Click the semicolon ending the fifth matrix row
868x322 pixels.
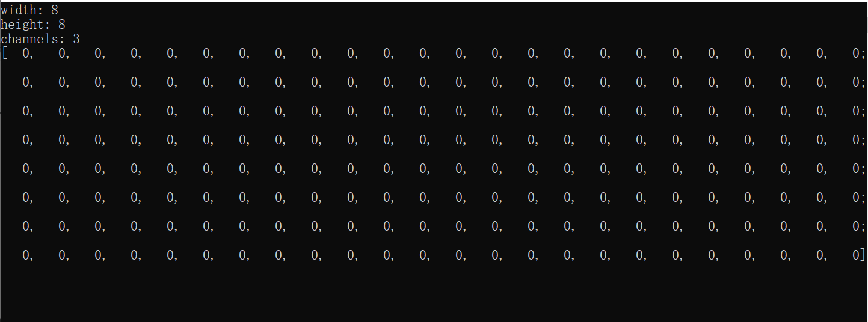click(863, 170)
